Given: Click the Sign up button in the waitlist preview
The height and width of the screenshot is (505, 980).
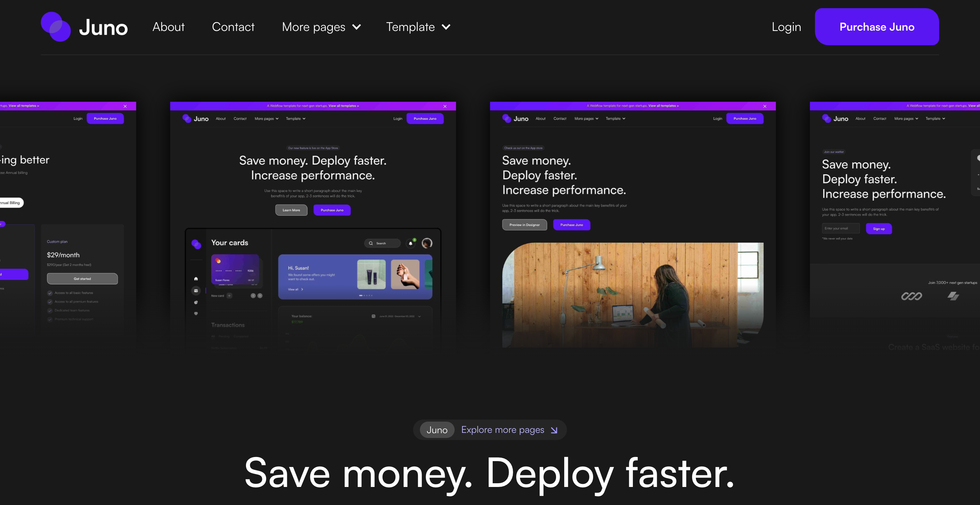Looking at the screenshot, I should pos(879,229).
